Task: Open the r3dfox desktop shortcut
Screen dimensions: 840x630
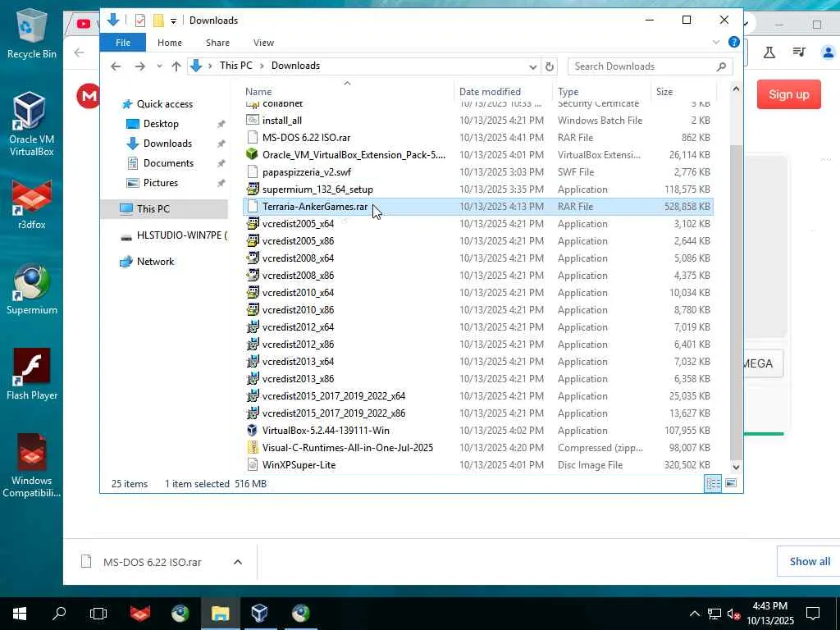Action: pyautogui.click(x=31, y=204)
